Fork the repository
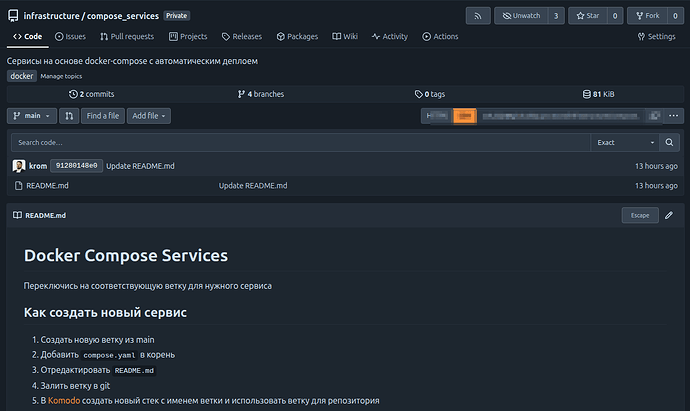This screenshot has width=690, height=411. click(647, 16)
